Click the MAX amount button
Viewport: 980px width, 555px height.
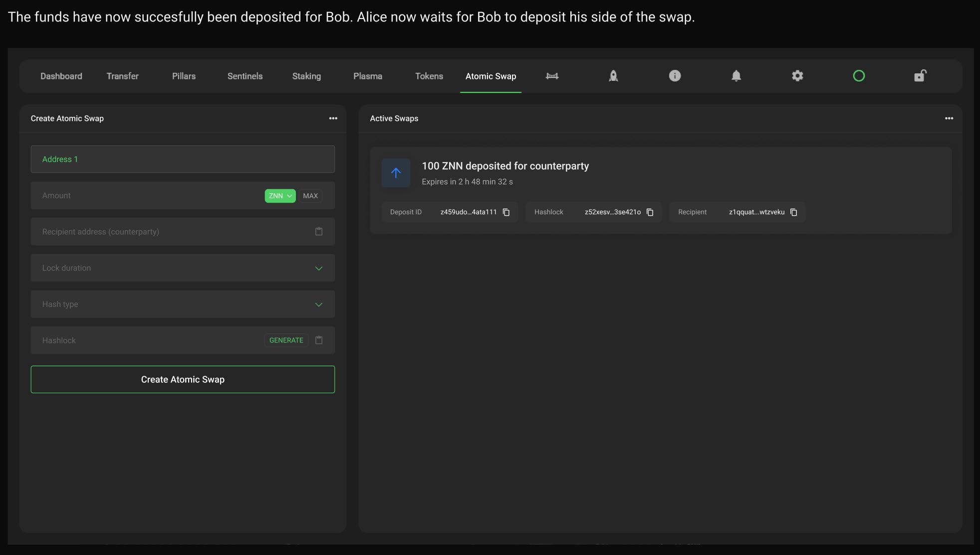click(x=310, y=196)
